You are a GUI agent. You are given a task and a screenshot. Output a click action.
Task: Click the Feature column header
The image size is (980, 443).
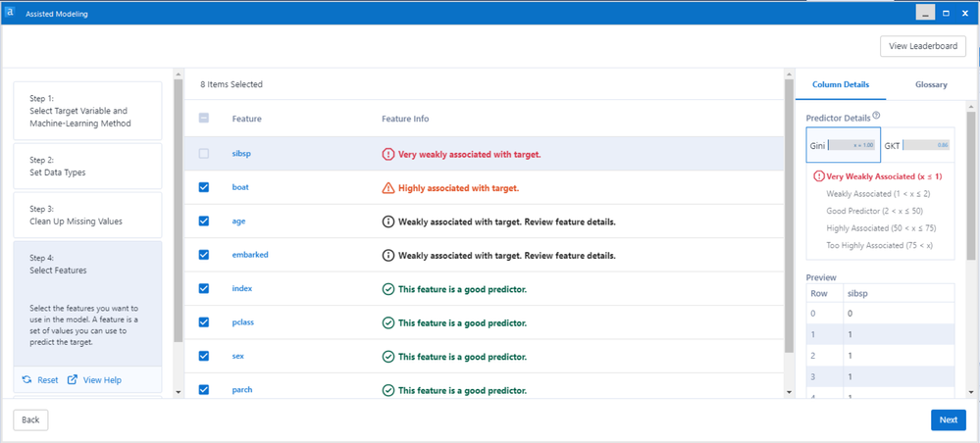(246, 119)
